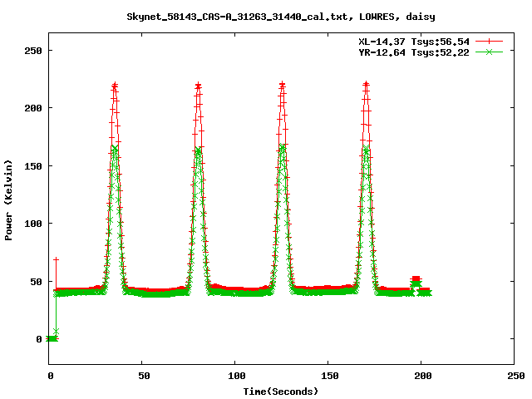Click the third red peak near 125 seconds

282,85
